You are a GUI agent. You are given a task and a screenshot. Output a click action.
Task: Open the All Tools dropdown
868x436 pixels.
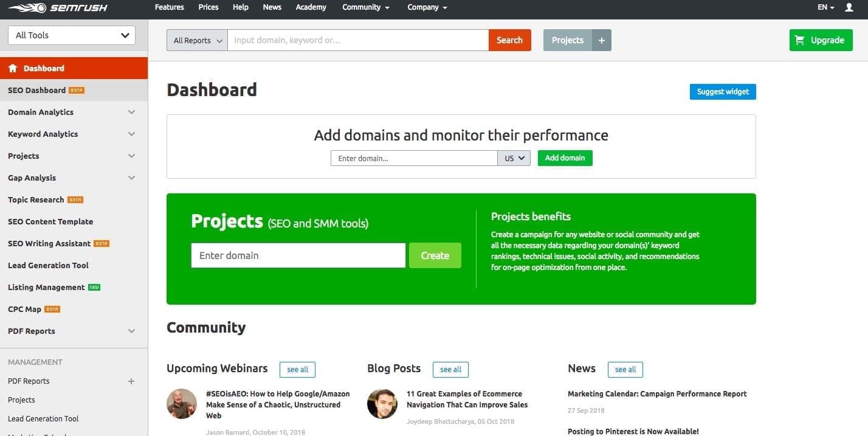[72, 35]
